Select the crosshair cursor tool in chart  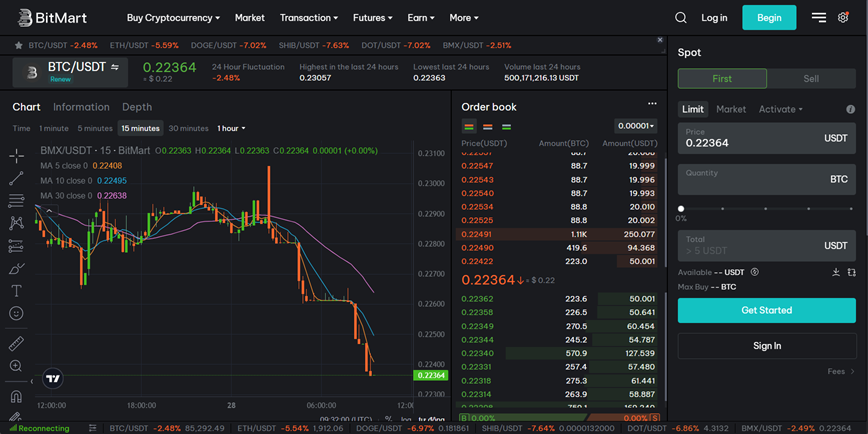point(16,155)
